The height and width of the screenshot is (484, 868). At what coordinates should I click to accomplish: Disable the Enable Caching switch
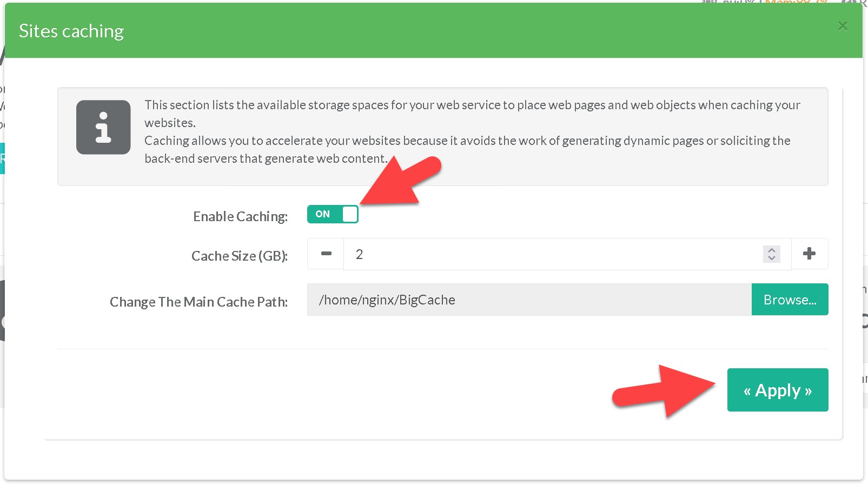[x=332, y=214]
